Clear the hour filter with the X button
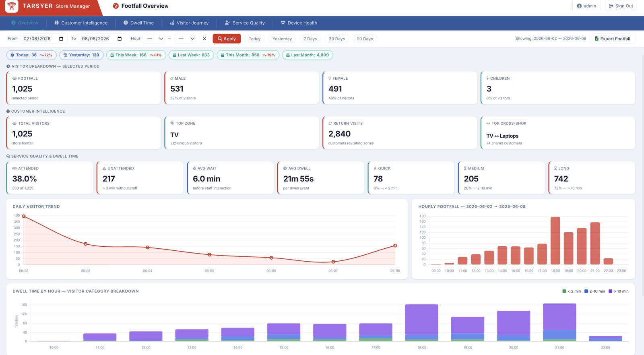644x355 pixels. pos(204,39)
